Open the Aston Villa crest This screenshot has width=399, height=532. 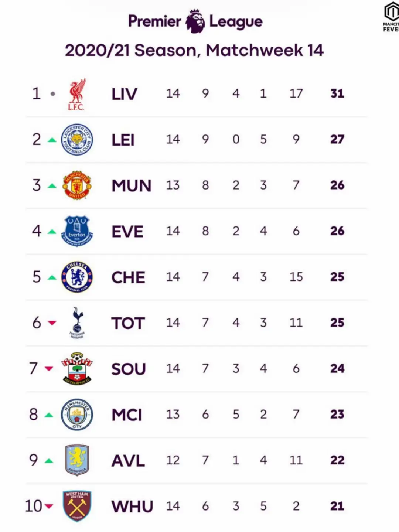tap(77, 460)
